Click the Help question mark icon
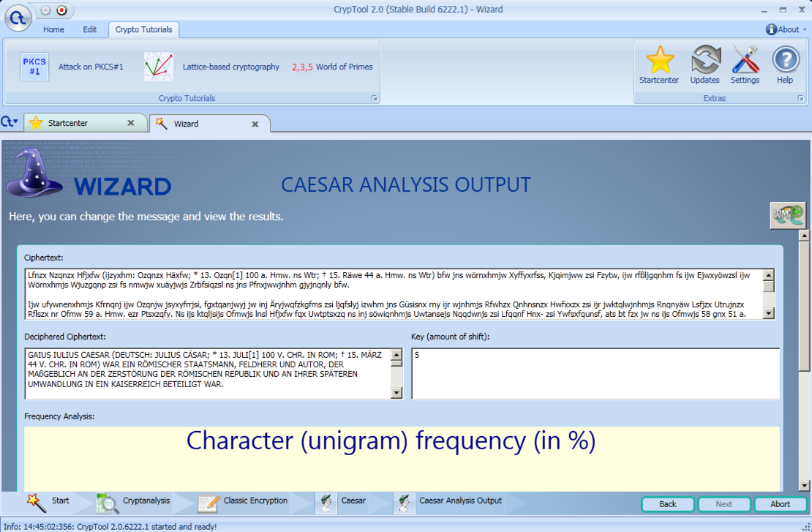 785,59
